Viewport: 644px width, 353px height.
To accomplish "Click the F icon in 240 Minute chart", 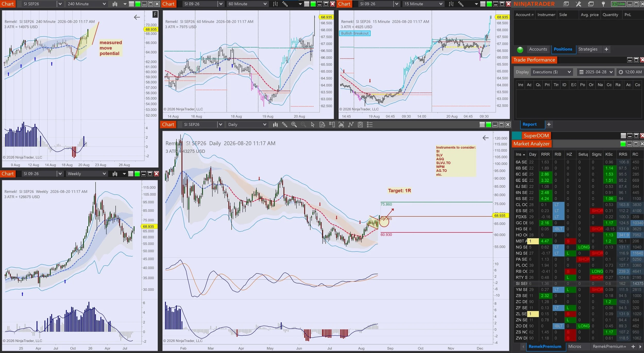I will [x=155, y=14].
